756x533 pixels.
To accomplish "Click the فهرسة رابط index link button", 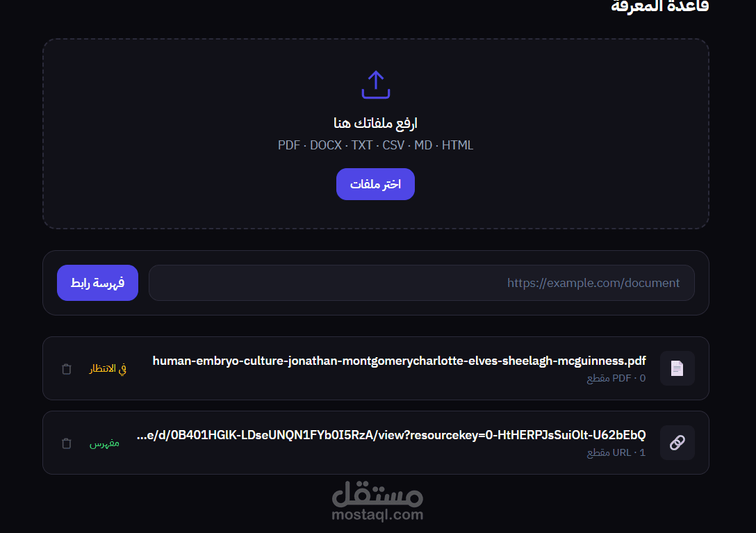I will tap(97, 283).
